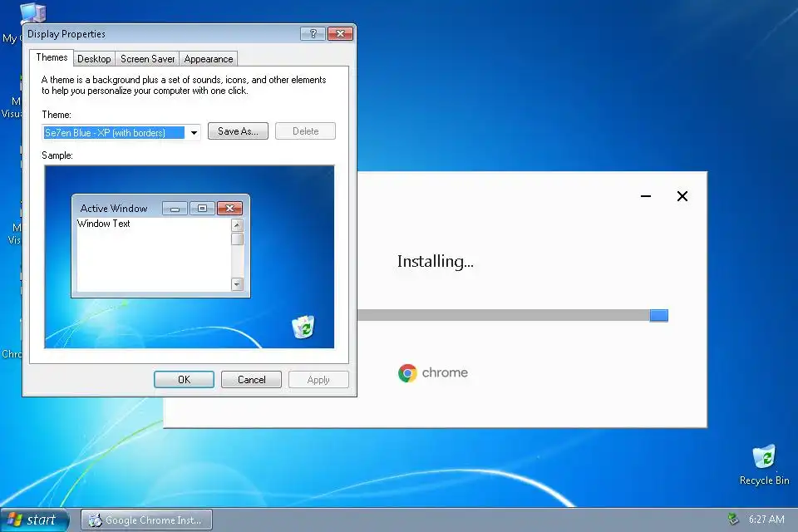Click the Window Text sample label
This screenshot has width=798, height=532.
pos(103,224)
